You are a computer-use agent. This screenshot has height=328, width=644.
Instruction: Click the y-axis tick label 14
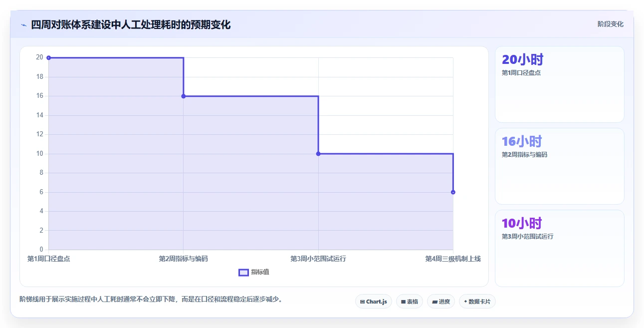(x=40, y=115)
